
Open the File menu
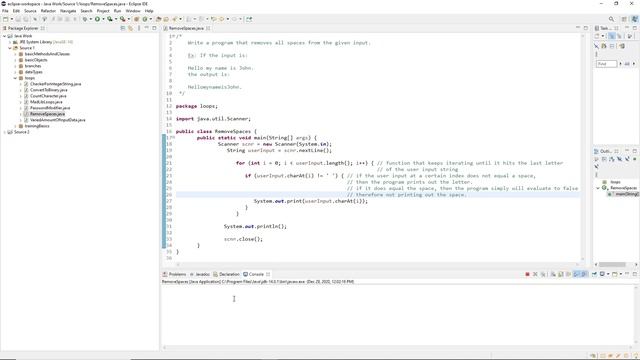tap(5, 11)
